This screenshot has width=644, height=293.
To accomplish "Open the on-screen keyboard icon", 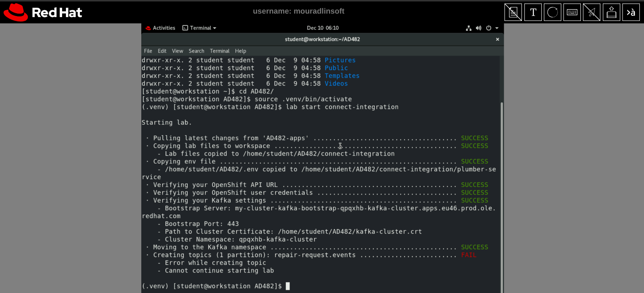I will point(572,13).
